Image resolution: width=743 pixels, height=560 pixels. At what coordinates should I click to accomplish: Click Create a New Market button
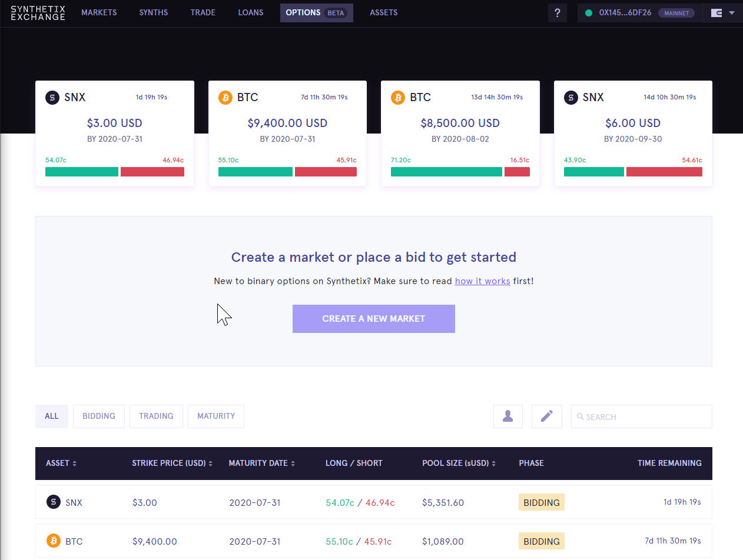click(x=373, y=319)
